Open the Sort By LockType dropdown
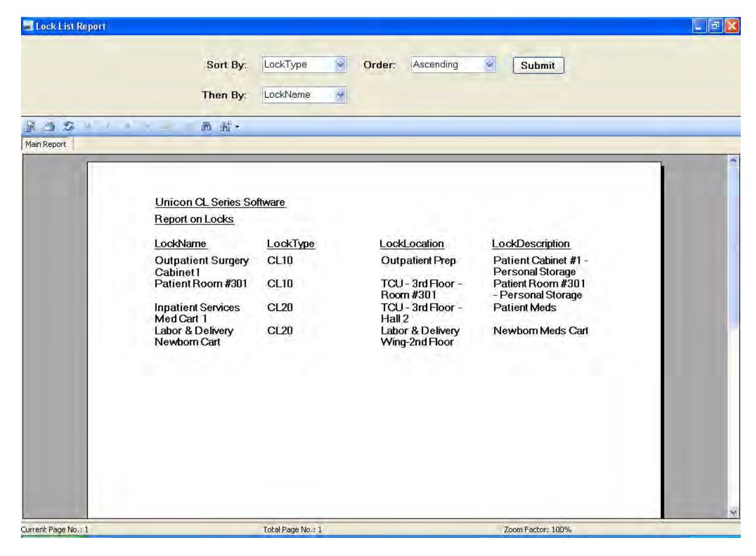Screen dimensions: 756x556 click(341, 64)
